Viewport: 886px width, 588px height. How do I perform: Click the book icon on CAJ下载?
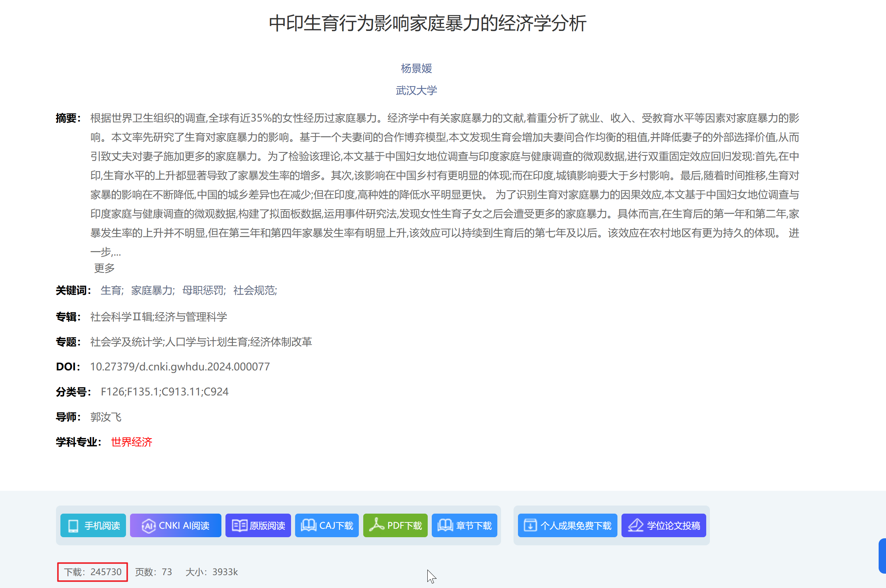tap(308, 525)
